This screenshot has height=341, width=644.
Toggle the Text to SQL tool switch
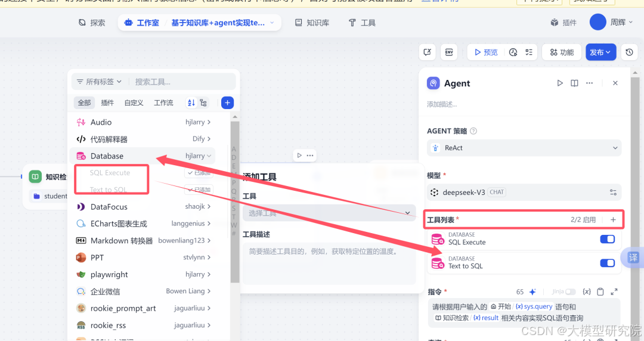tap(608, 263)
